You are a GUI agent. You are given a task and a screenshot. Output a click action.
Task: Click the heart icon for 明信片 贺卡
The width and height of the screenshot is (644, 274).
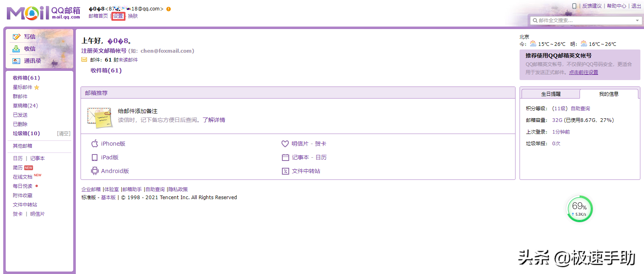[285, 144]
